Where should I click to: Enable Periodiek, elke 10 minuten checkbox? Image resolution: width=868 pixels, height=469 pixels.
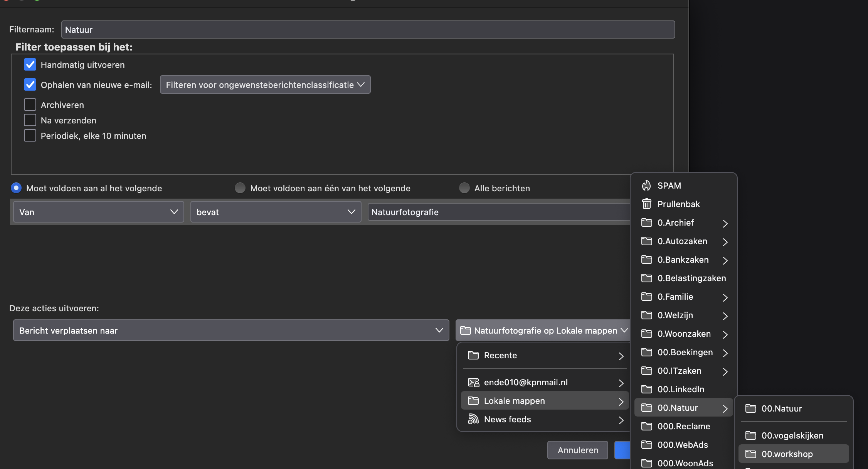coord(30,136)
